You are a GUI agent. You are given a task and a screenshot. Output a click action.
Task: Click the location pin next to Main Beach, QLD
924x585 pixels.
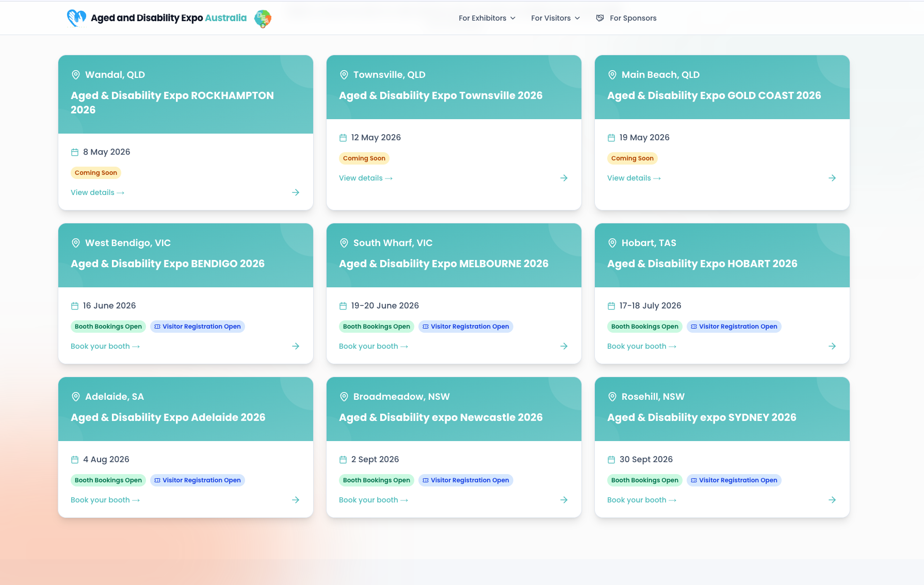click(612, 75)
